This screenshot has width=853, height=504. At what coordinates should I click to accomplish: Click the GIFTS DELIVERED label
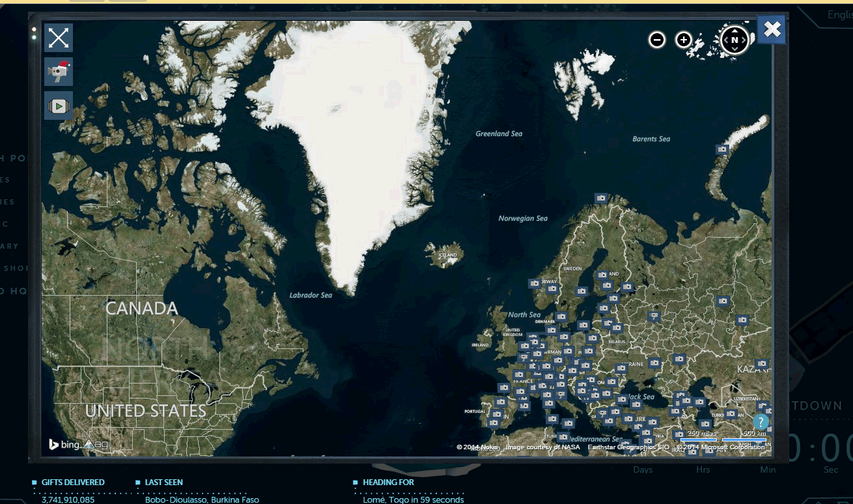[73, 483]
